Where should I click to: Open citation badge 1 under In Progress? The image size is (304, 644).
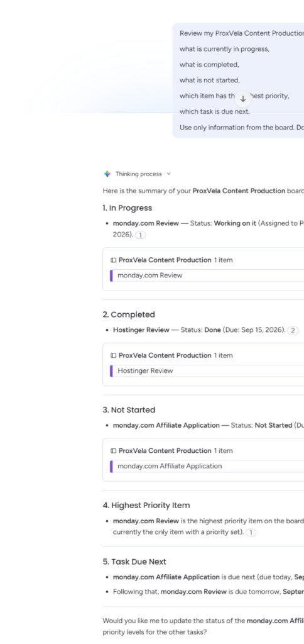coord(140,235)
